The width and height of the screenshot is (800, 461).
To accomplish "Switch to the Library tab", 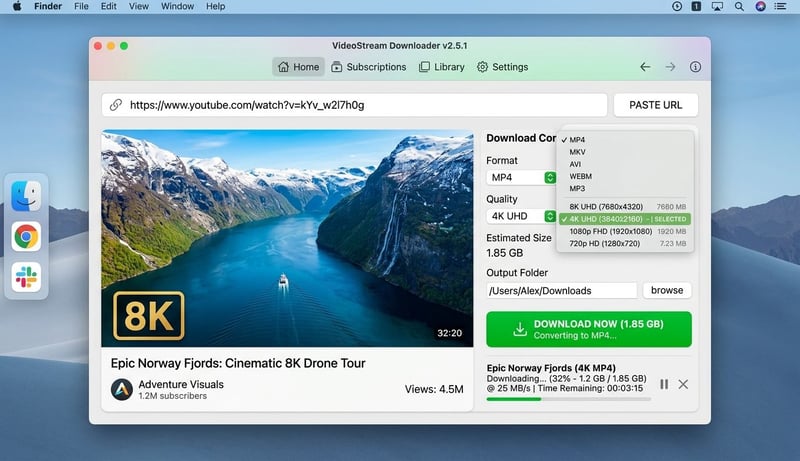I will point(441,67).
